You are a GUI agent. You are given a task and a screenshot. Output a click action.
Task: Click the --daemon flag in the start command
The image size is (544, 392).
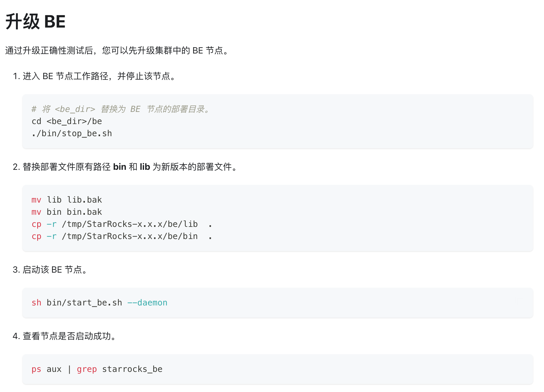pos(147,303)
